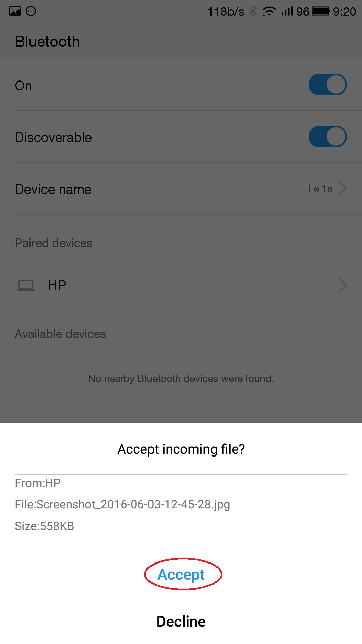Select the HP paired device entry

181,285
